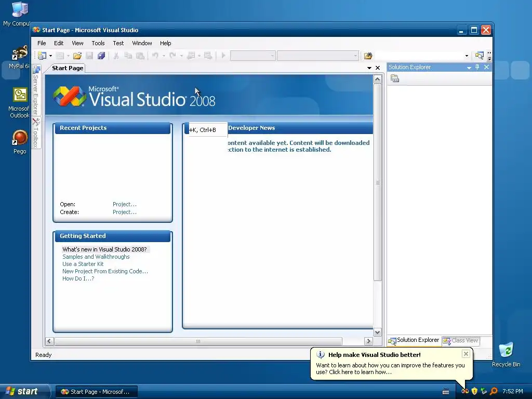Click the Open File folder icon
The width and height of the screenshot is (532, 399).
coord(77,56)
